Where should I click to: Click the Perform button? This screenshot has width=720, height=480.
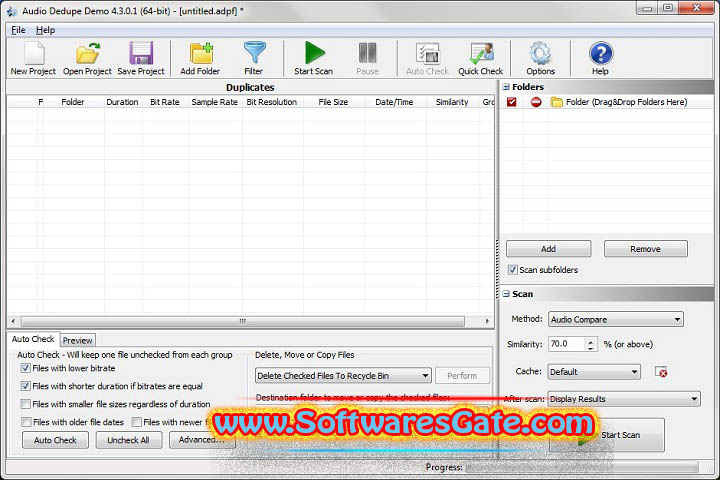(462, 375)
